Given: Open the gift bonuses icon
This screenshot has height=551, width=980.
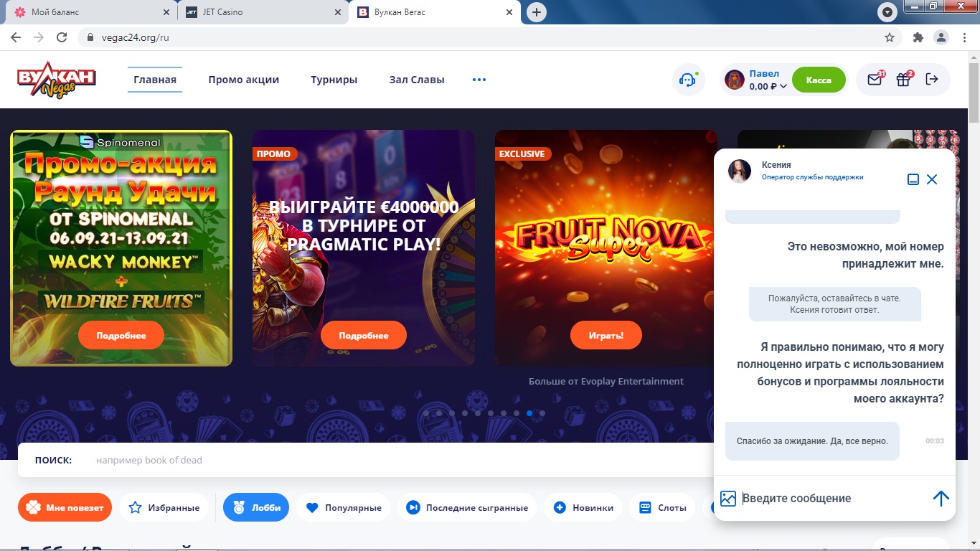Looking at the screenshot, I should click(x=903, y=80).
